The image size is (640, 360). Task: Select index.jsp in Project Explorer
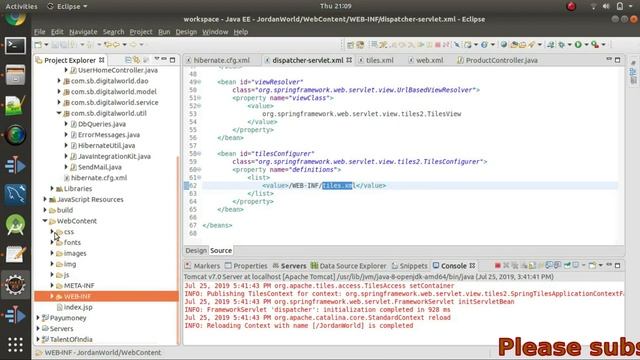coord(78,307)
